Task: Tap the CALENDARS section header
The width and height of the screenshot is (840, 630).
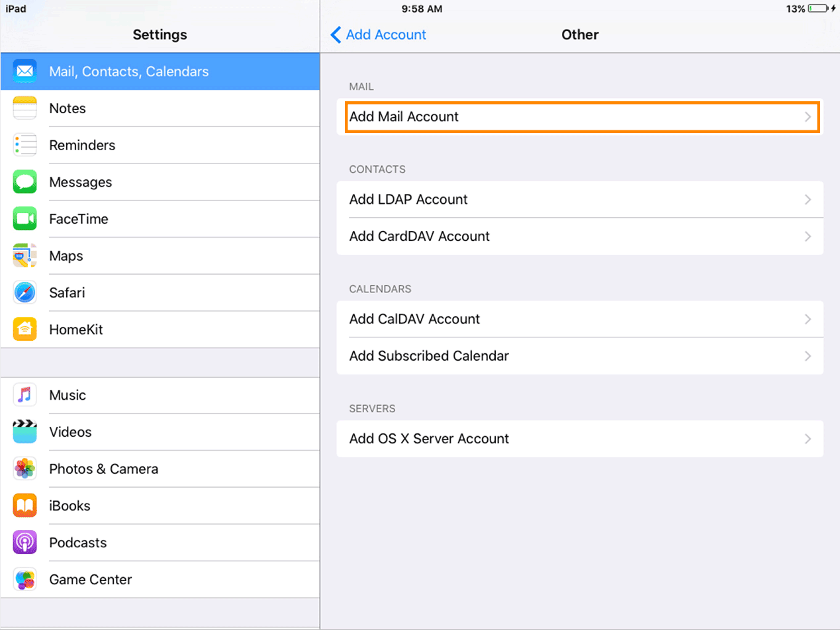Action: [380, 289]
